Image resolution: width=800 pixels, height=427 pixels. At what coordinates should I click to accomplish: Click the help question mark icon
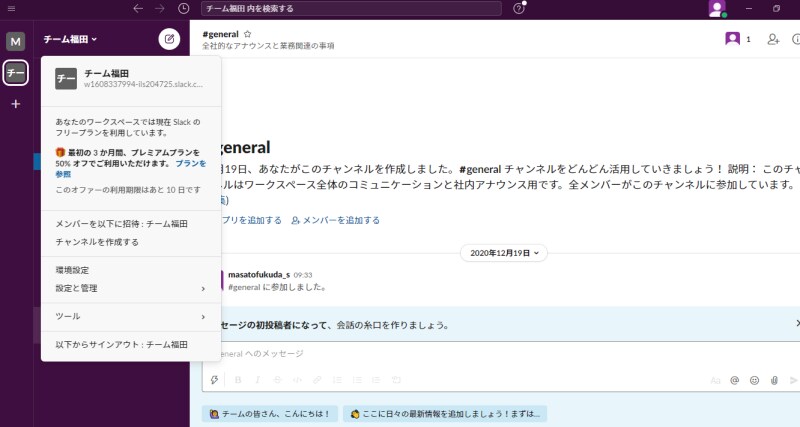[518, 9]
